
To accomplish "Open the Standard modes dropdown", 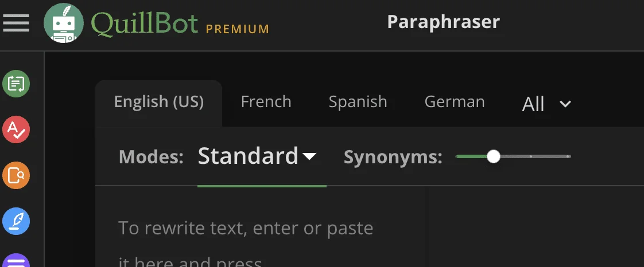I will point(257,156).
